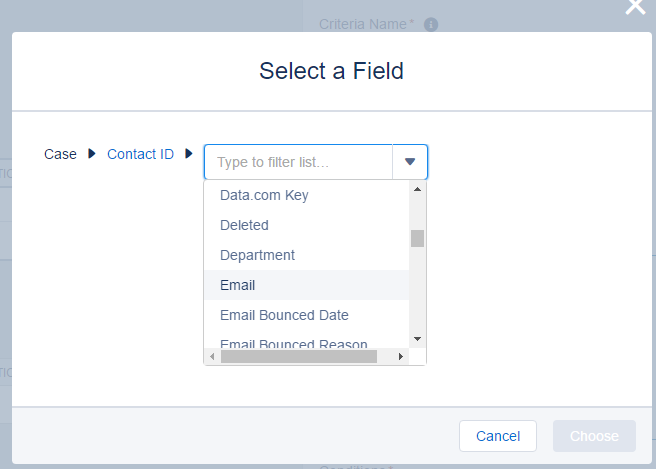
Task: Select Data.com Key from the list
Action: pos(264,195)
